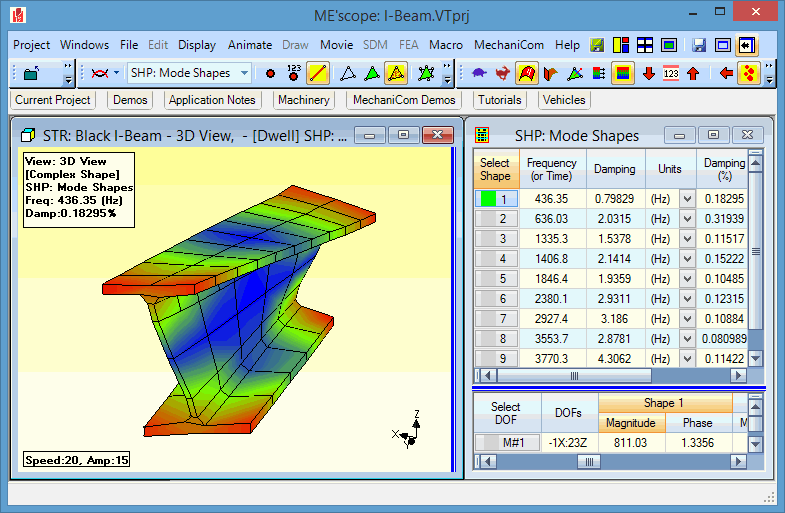Click the red rabbit fast animation icon

click(503, 74)
